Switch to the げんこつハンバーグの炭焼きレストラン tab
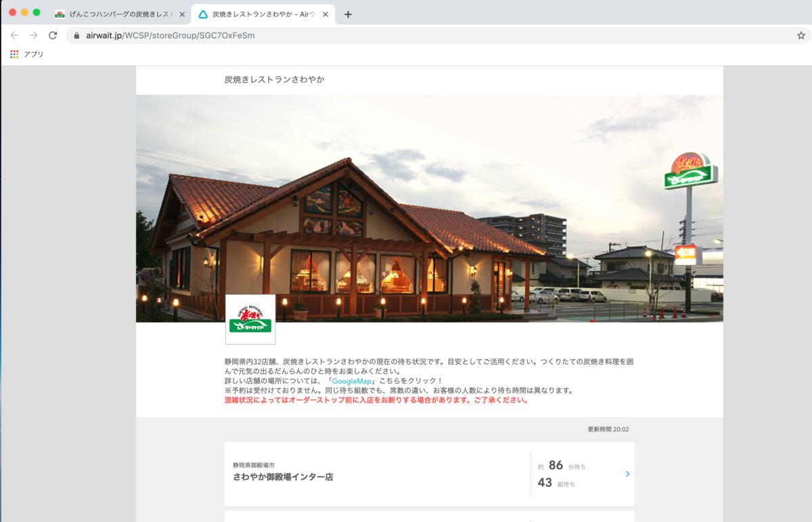 120,14
